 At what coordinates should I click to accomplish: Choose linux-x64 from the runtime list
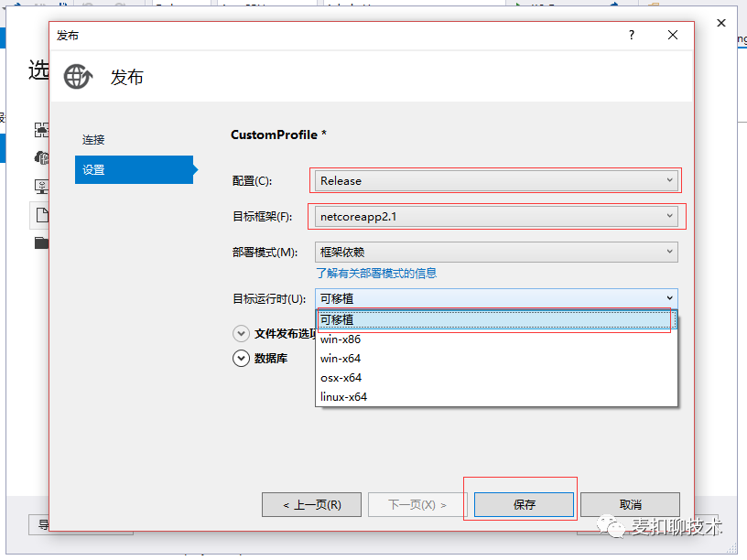coord(496,397)
